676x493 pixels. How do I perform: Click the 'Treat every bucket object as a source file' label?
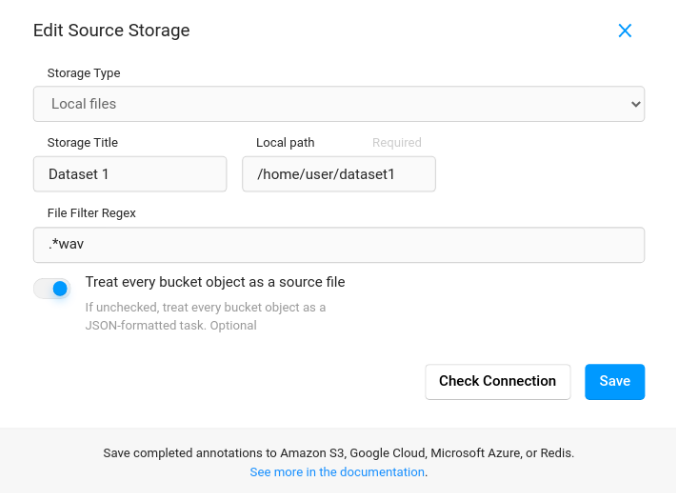click(215, 282)
